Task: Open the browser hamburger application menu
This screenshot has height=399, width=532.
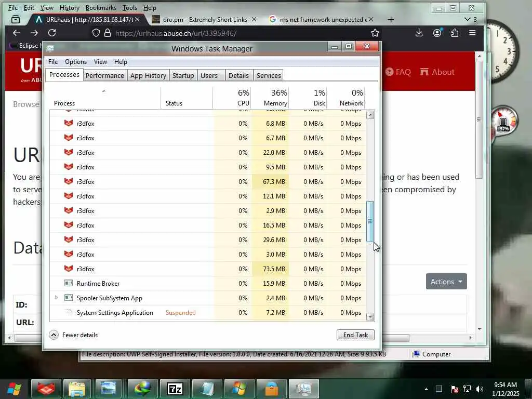Action: [472, 33]
